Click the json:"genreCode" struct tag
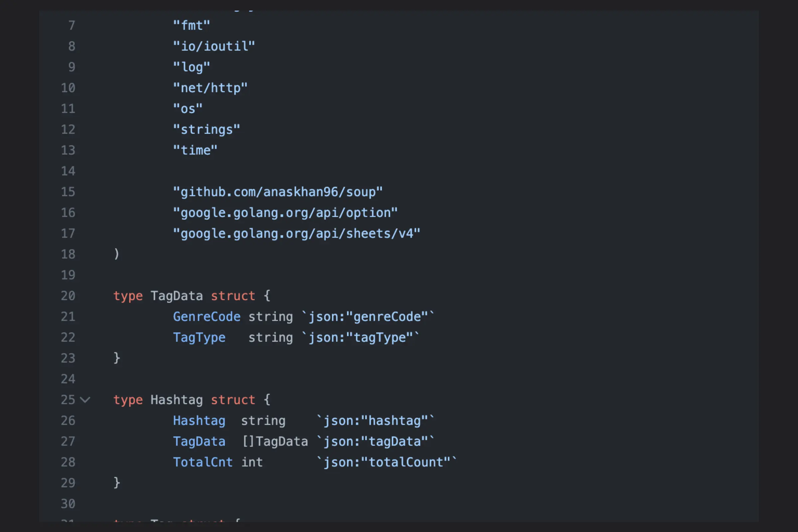Image resolution: width=798 pixels, height=532 pixels. point(368,317)
